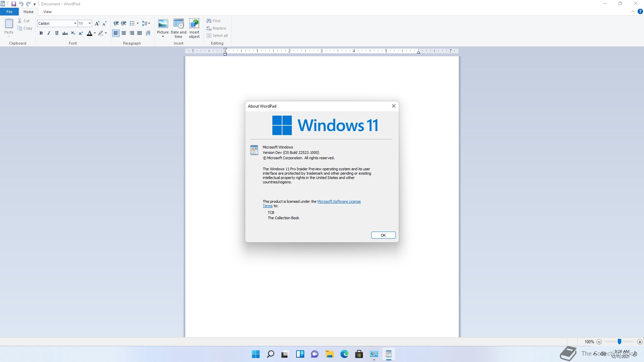Grow font size with the A-up icon
This screenshot has width=644, height=362.
97,23
